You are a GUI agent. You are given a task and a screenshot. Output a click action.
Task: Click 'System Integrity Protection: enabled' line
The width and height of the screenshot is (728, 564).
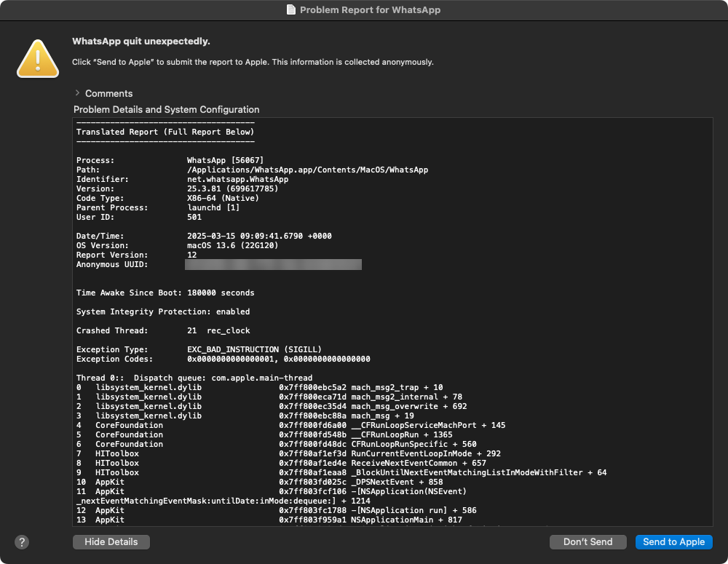pyautogui.click(x=163, y=311)
